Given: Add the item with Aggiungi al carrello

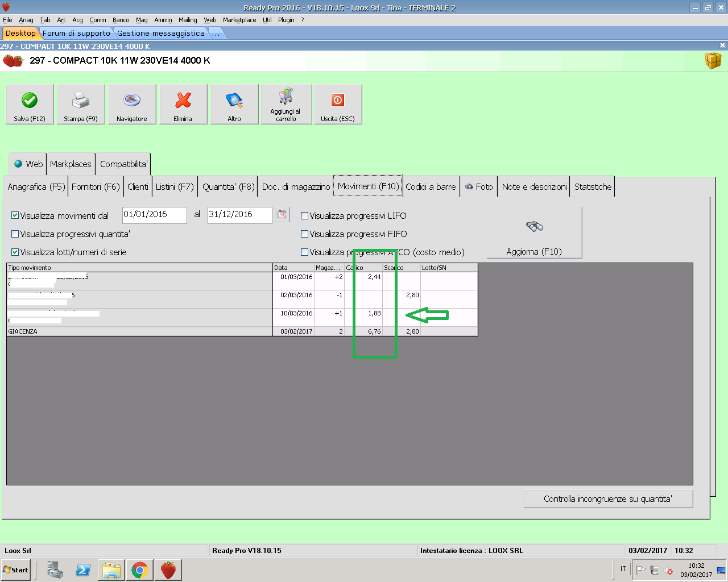Looking at the screenshot, I should pyautogui.click(x=286, y=104).
